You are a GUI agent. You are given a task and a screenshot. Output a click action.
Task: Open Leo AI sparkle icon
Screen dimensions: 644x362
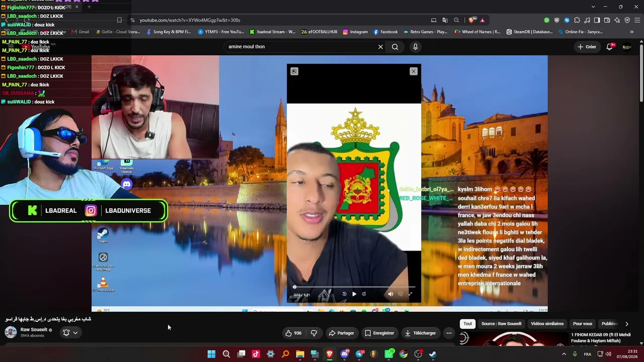click(617, 20)
